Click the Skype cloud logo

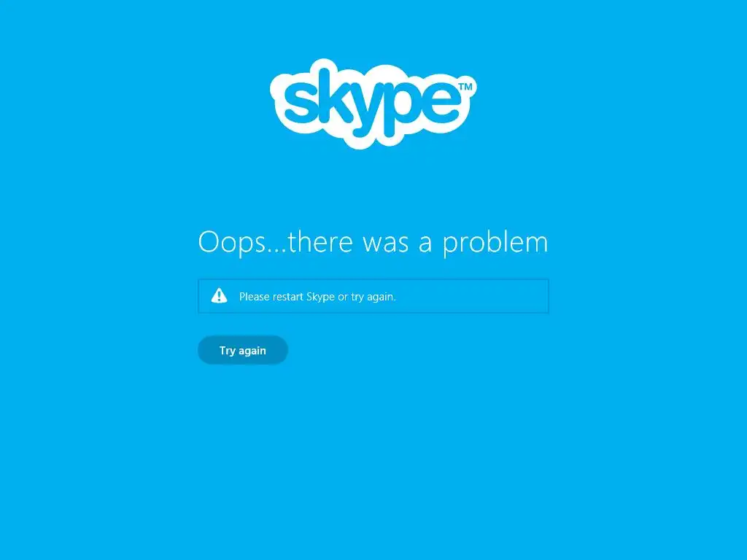[x=373, y=104]
